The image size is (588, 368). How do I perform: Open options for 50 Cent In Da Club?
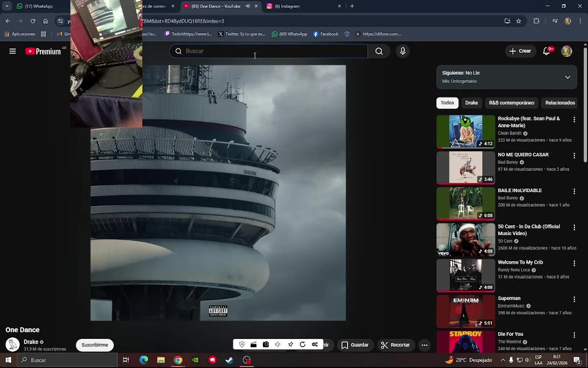[574, 227]
